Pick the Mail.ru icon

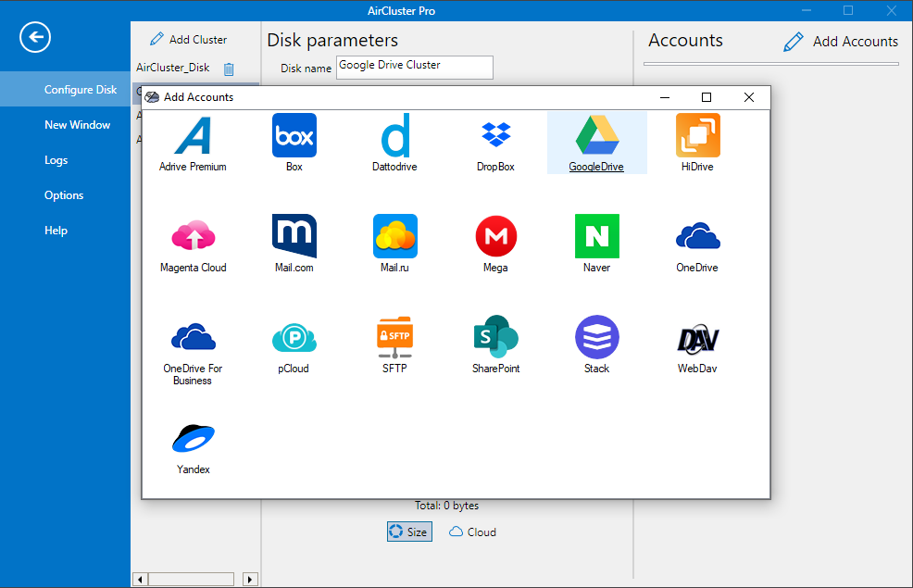394,236
